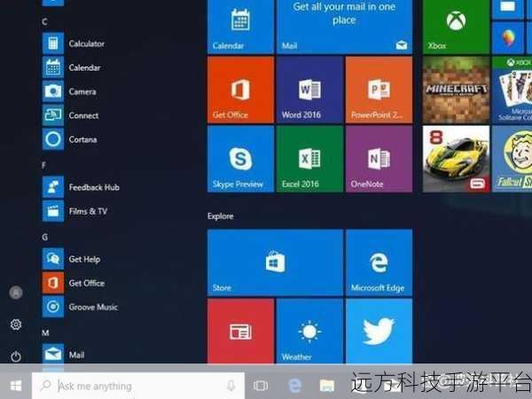This screenshot has height=399, width=532.
Task: Open the Calendar live tile
Action: [240, 27]
